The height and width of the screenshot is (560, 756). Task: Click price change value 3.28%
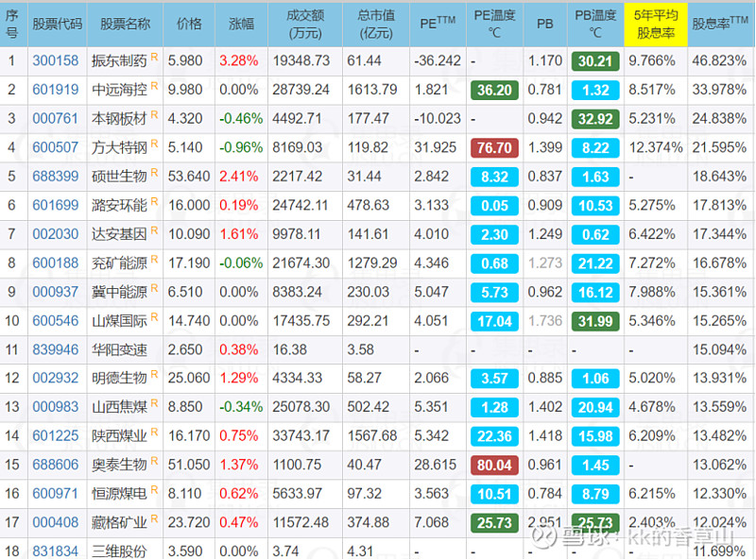point(239,60)
